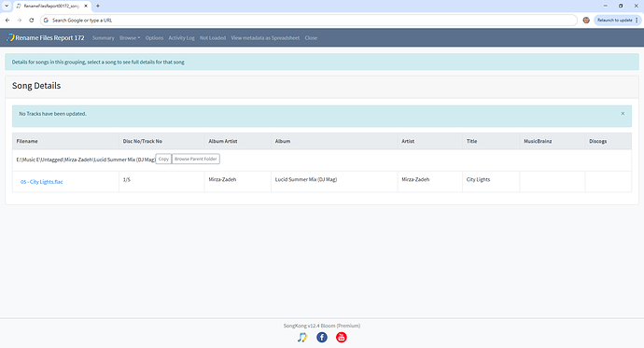This screenshot has width=644, height=348.
Task: Open the browser three-dot menu beside Relaunch
Action: tap(637, 21)
